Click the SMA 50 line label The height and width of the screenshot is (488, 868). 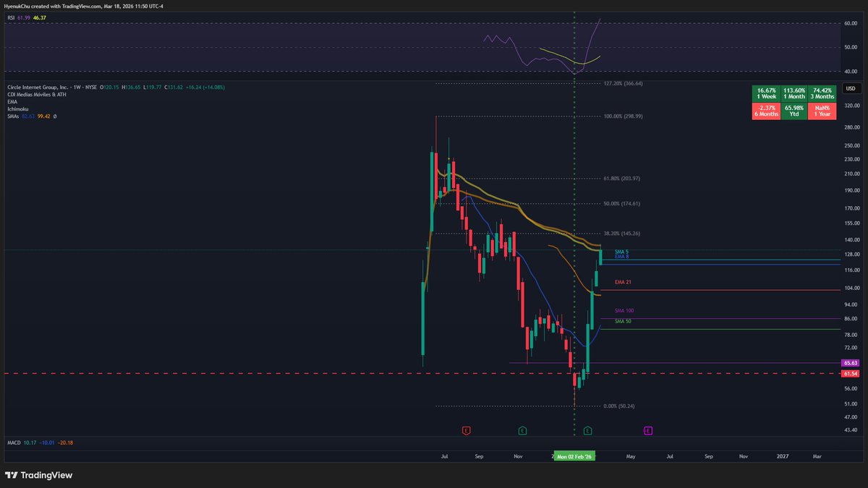[x=622, y=321]
